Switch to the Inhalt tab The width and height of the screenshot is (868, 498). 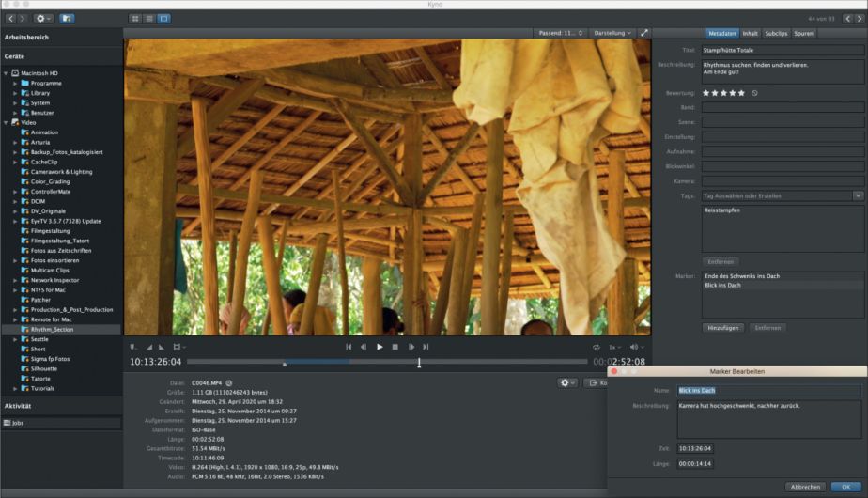(750, 34)
